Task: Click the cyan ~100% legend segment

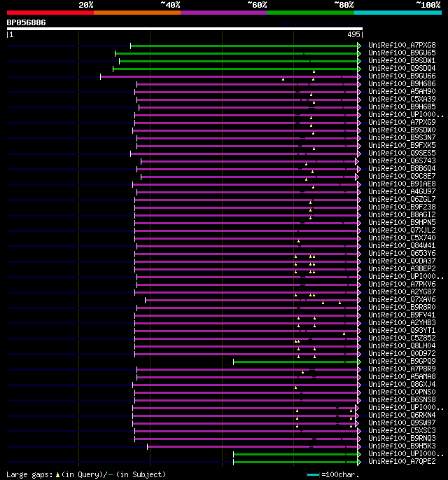Action: click(x=398, y=13)
